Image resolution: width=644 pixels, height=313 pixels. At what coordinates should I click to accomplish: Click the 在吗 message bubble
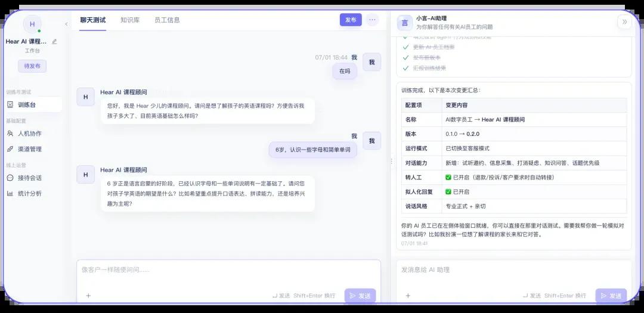pyautogui.click(x=345, y=71)
